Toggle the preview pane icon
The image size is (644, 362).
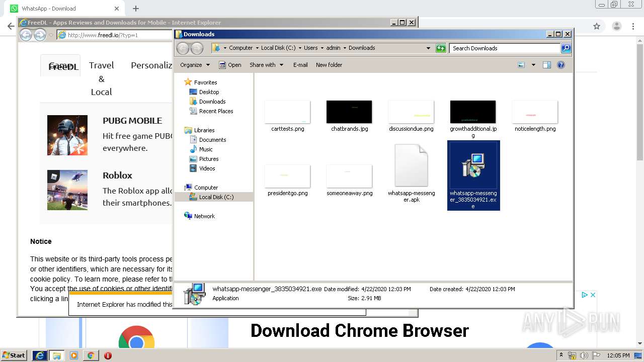click(x=547, y=65)
